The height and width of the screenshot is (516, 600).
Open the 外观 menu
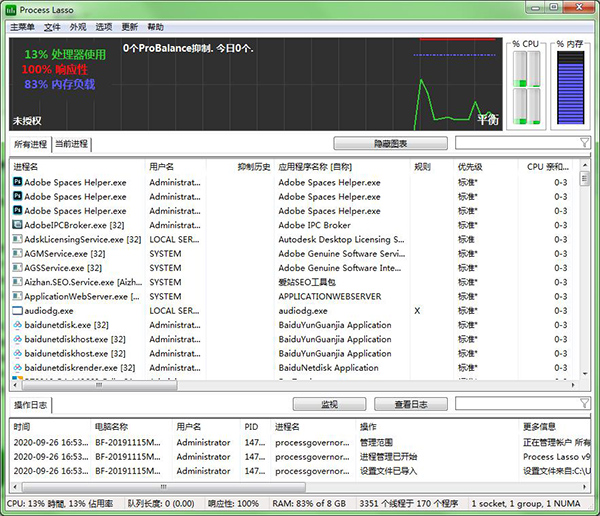78,27
